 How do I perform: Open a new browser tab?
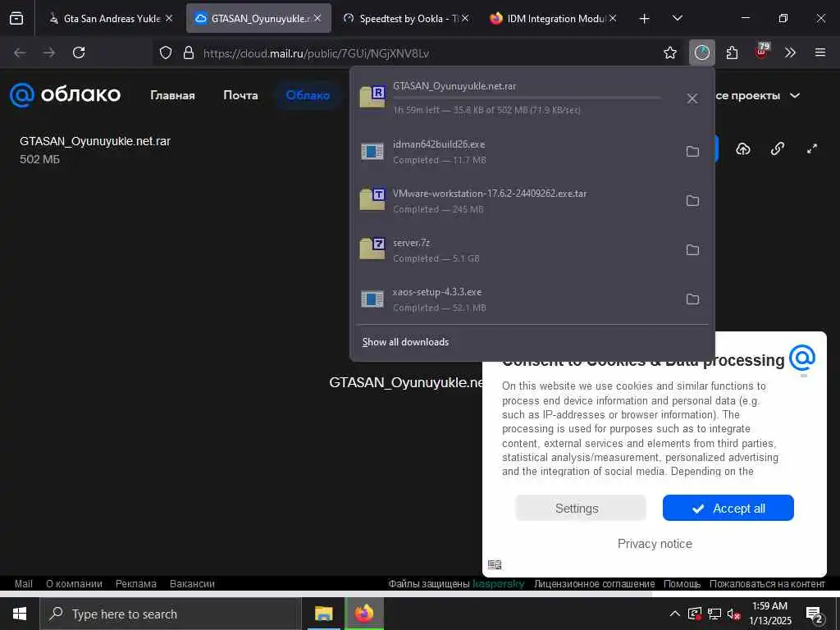click(x=645, y=19)
